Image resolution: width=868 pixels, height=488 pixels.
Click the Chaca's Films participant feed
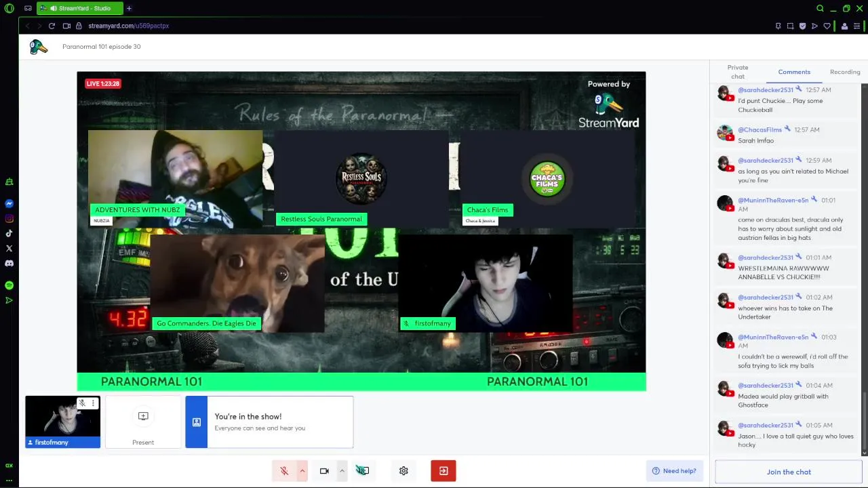tap(547, 180)
